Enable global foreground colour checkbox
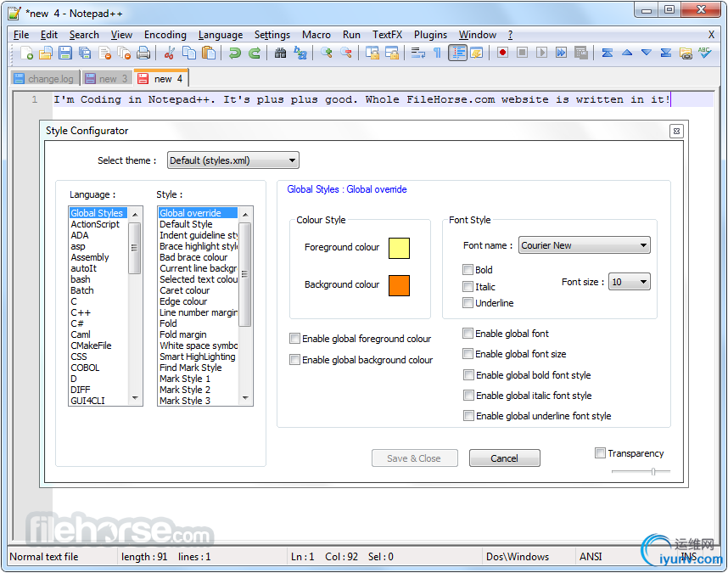This screenshot has width=728, height=573. click(x=294, y=339)
